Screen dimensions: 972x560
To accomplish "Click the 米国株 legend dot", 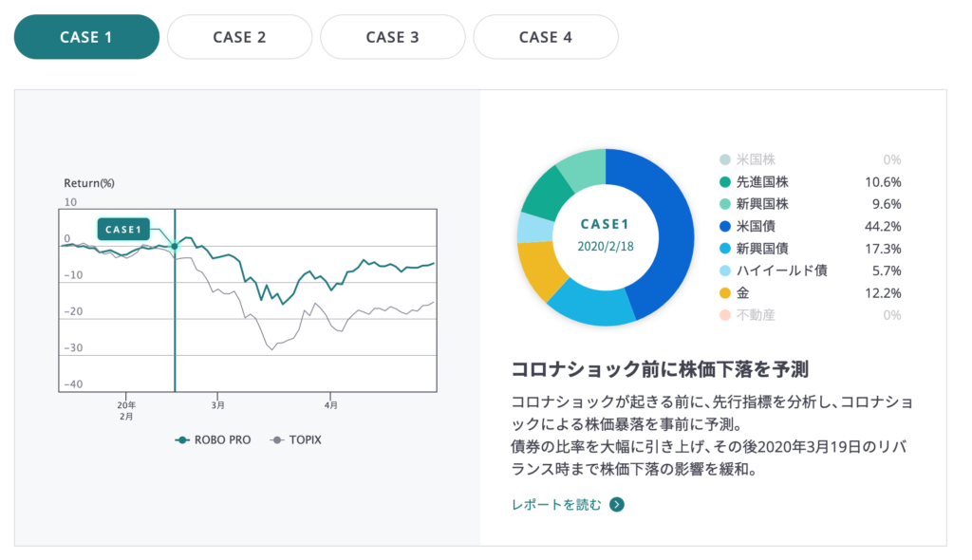I will click(724, 159).
